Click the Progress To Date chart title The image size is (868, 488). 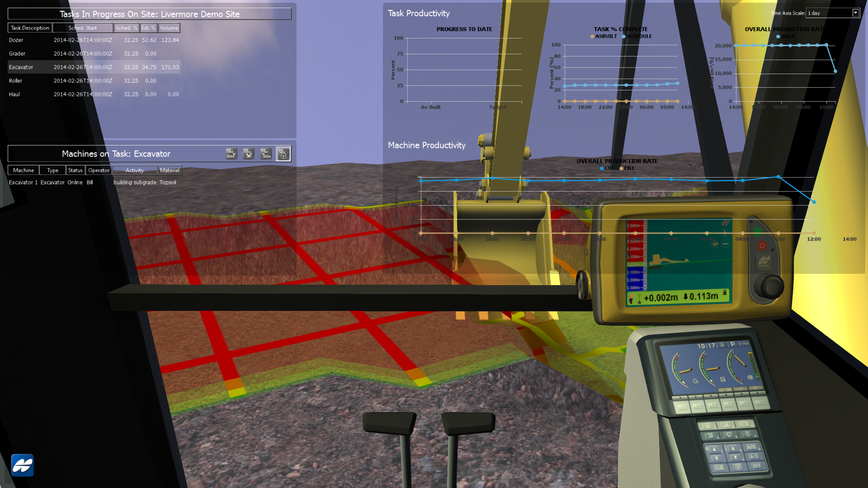tap(464, 29)
